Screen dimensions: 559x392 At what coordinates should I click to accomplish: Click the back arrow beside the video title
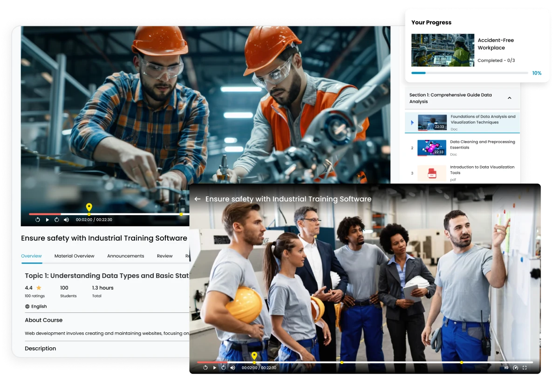pos(197,199)
